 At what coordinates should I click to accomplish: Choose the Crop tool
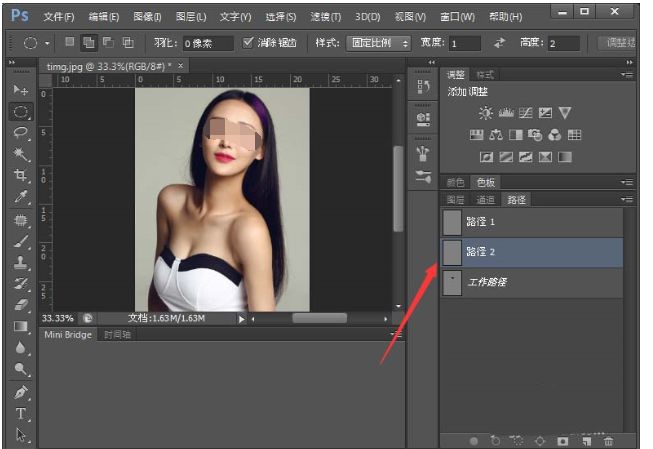click(20, 175)
